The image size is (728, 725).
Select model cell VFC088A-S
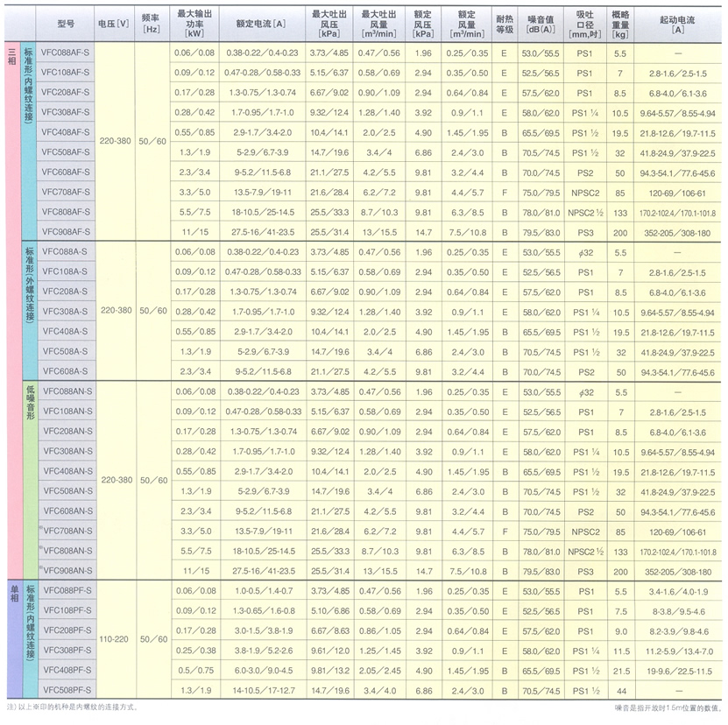click(x=65, y=251)
